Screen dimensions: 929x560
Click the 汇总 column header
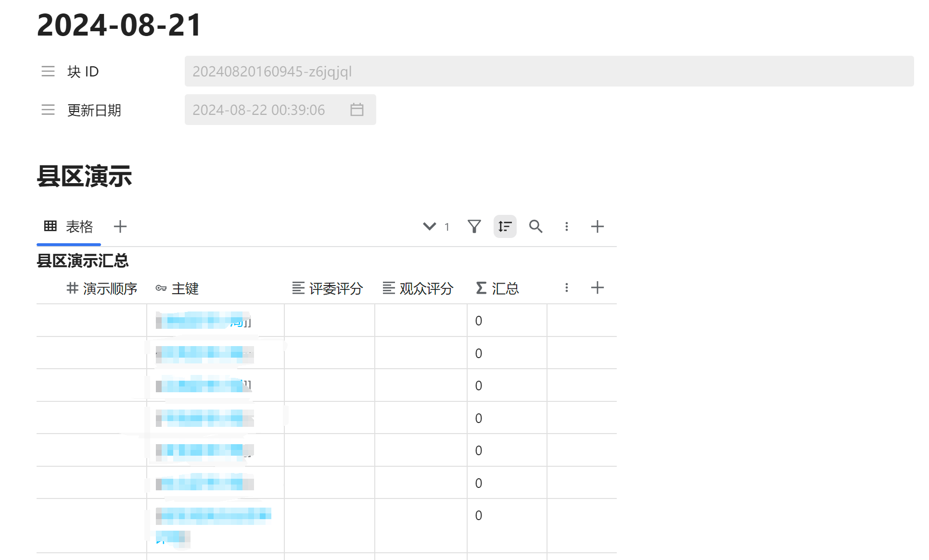(x=497, y=288)
